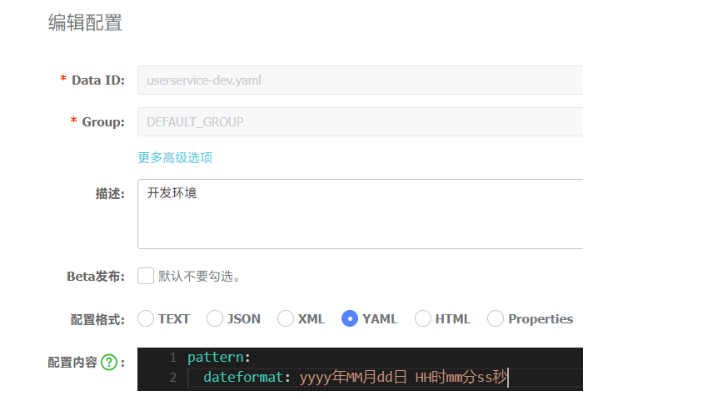This screenshot has height=399, width=718.
Task: Click the 编辑配置 page heading
Action: [85, 22]
